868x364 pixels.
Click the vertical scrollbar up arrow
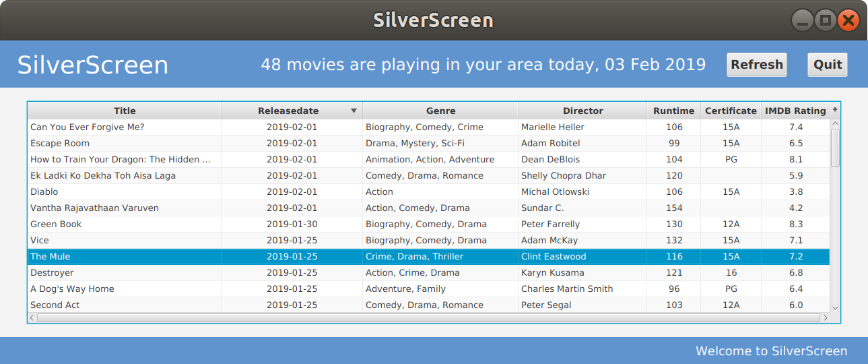835,123
